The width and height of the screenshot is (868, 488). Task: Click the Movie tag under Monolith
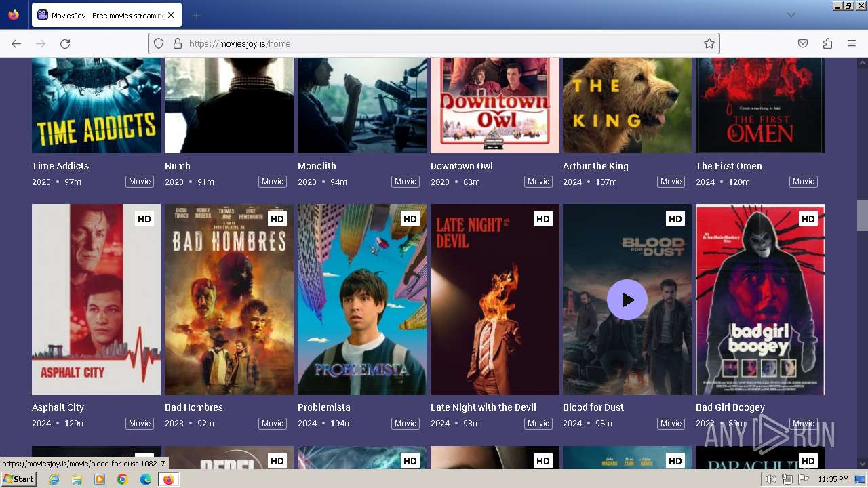click(406, 182)
